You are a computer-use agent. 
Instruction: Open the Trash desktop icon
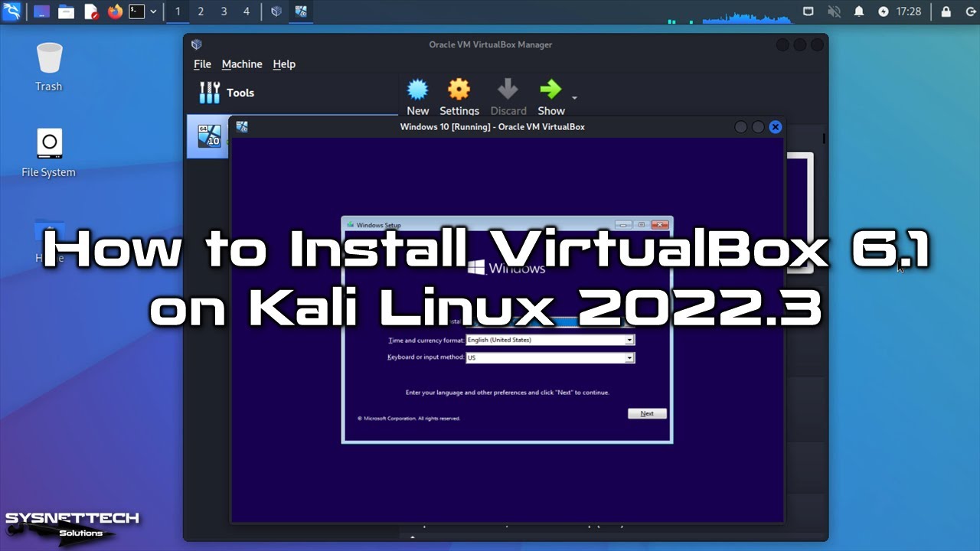coord(49,67)
